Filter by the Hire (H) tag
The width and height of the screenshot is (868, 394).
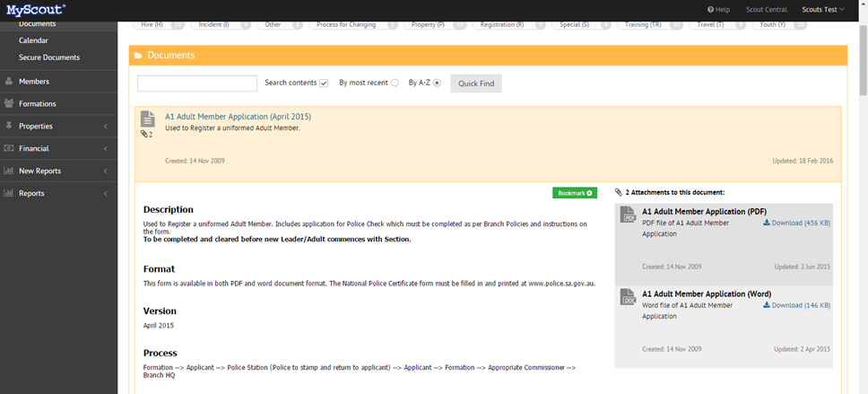(x=160, y=25)
